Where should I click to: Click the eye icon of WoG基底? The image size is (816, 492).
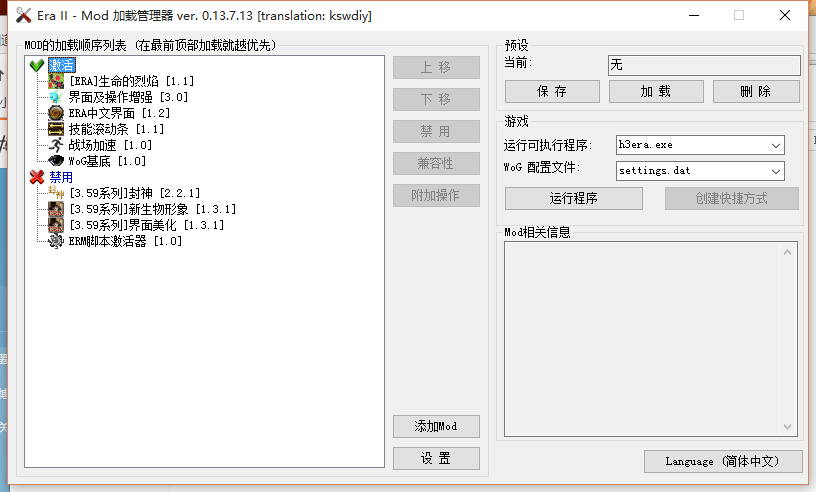[x=56, y=161]
